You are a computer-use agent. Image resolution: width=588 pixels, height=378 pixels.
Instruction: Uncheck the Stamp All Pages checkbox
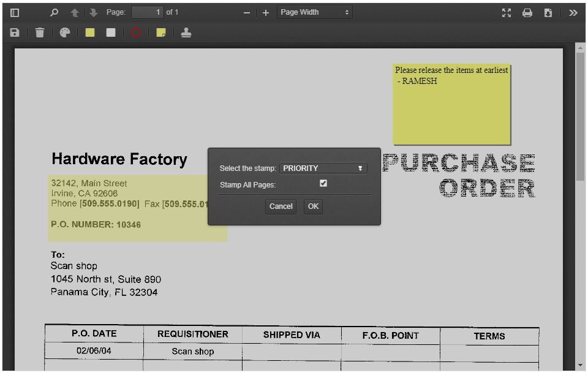point(323,183)
